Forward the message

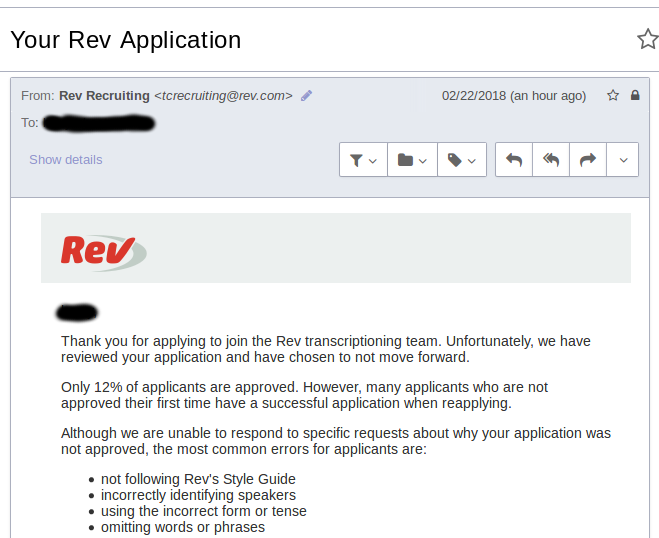pos(588,160)
